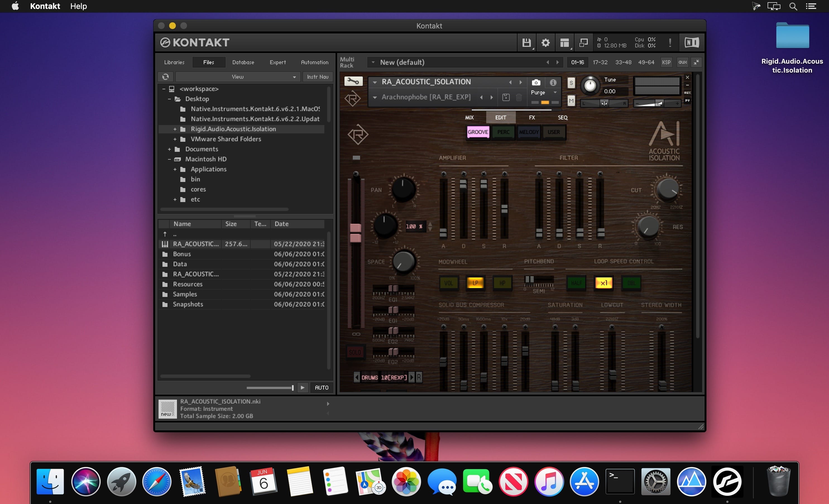The height and width of the screenshot is (504, 829).
Task: Show instrument info icon
Action: pos(553,82)
